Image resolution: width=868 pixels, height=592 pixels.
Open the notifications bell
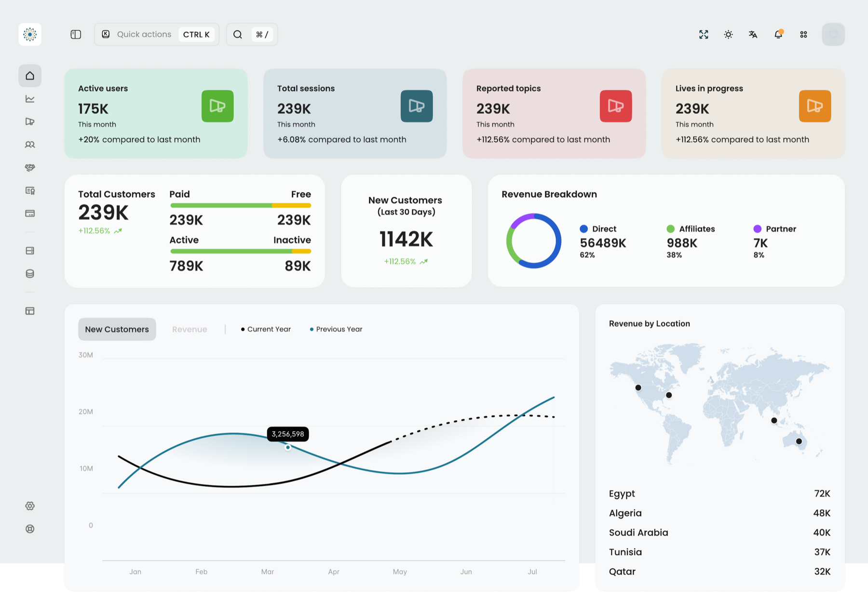(x=778, y=34)
